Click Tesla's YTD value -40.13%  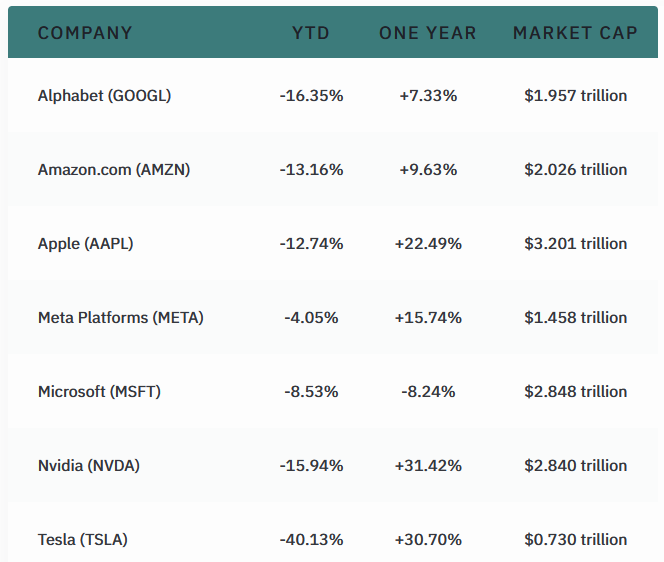click(x=312, y=540)
